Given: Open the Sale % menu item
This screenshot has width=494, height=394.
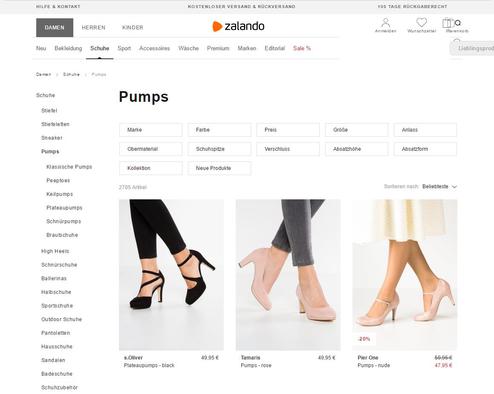Looking at the screenshot, I should click(302, 48).
